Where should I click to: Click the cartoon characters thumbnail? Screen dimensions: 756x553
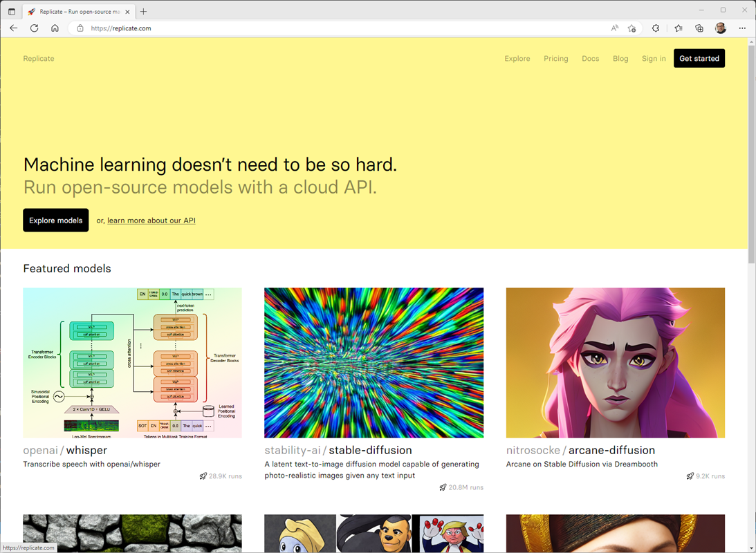point(374,533)
